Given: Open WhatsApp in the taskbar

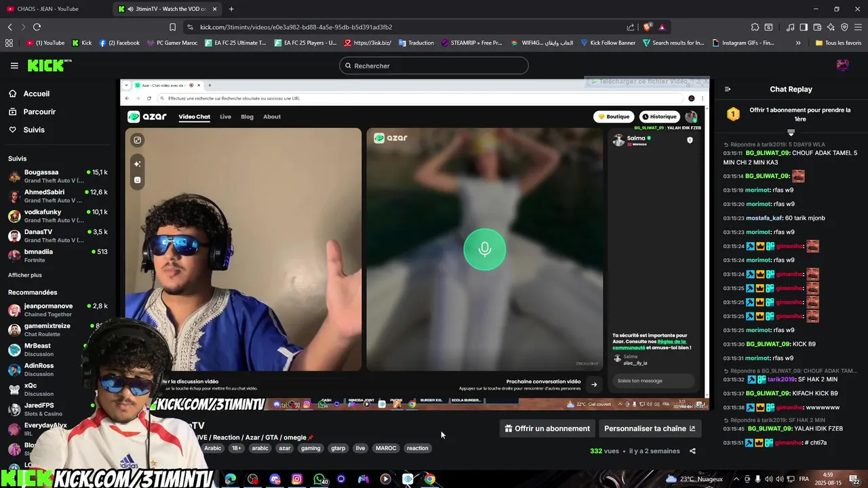Looking at the screenshot, I should 319,479.
